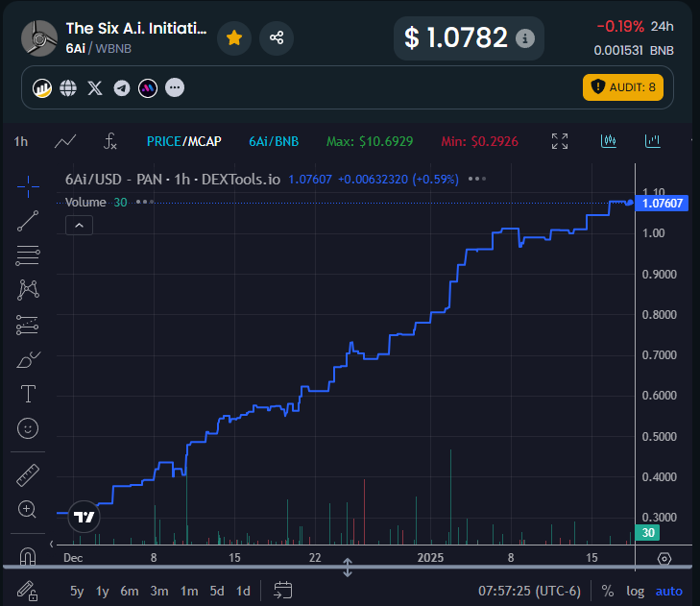The width and height of the screenshot is (700, 606).
Task: Set time range to 1y
Action: point(102,592)
